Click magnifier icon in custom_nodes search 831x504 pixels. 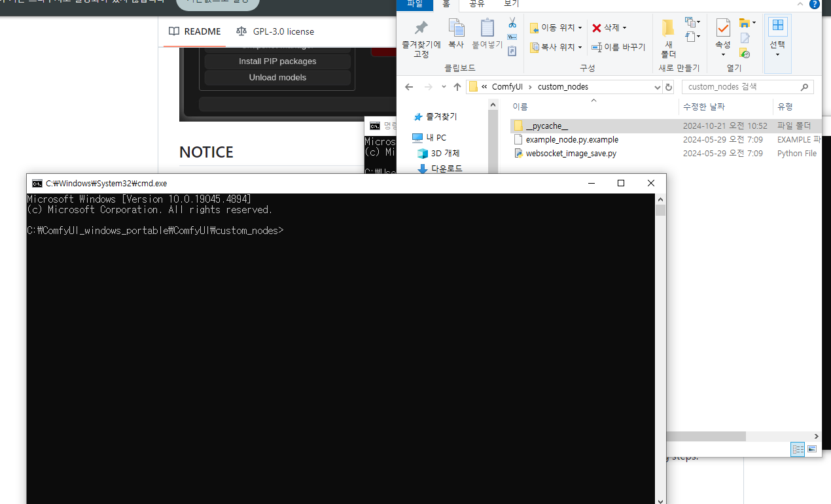tap(805, 86)
